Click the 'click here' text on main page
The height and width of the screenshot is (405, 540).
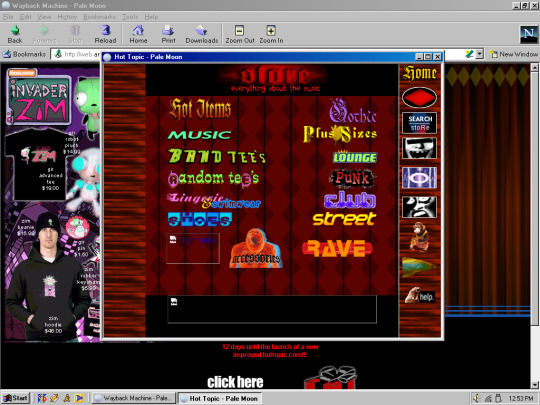(x=235, y=382)
